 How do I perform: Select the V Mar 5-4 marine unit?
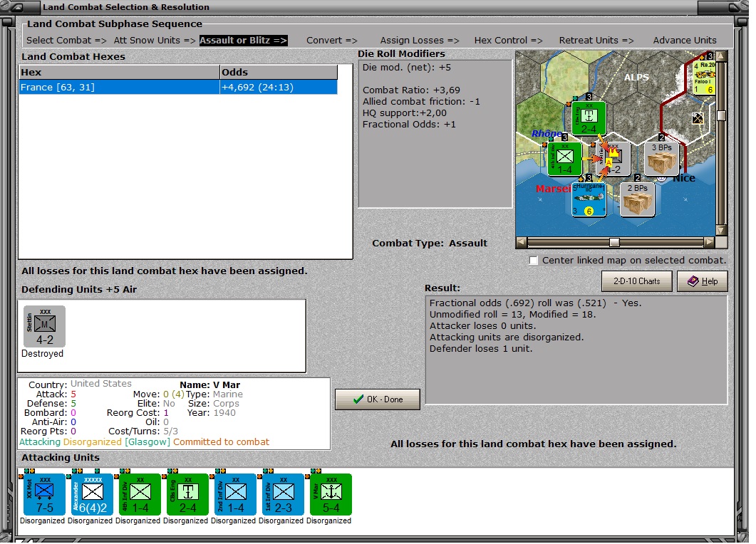(331, 494)
